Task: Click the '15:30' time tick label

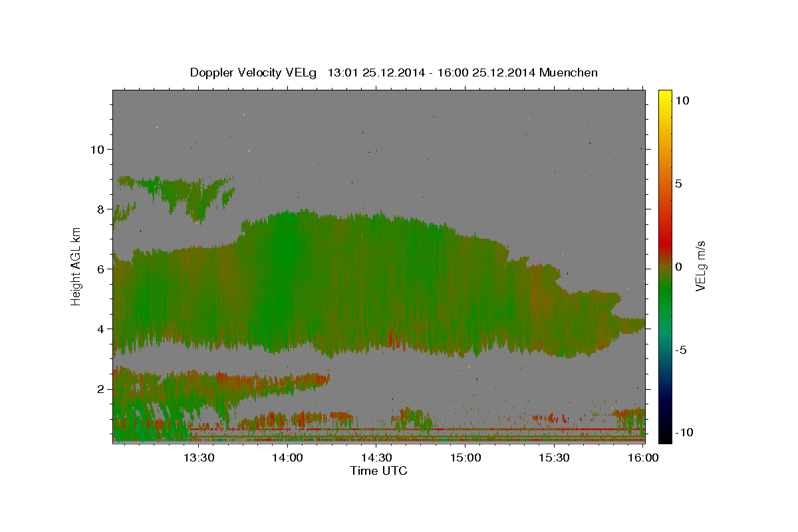Action: [554, 458]
